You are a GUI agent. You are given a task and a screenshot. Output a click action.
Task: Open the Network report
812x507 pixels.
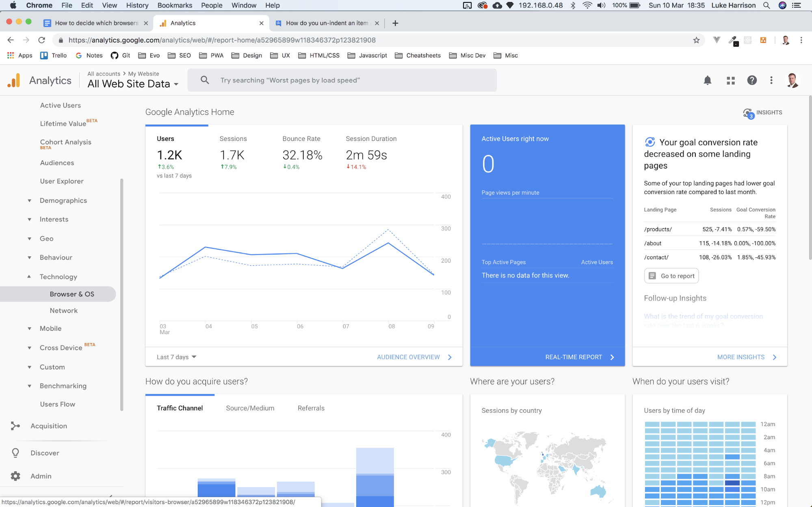pyautogui.click(x=64, y=311)
